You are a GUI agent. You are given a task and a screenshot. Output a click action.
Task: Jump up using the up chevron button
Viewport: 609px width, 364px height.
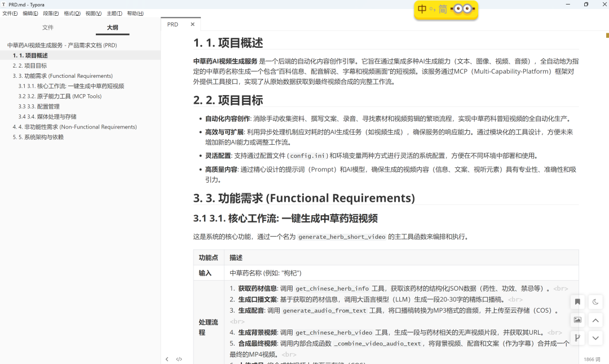pyautogui.click(x=595, y=320)
